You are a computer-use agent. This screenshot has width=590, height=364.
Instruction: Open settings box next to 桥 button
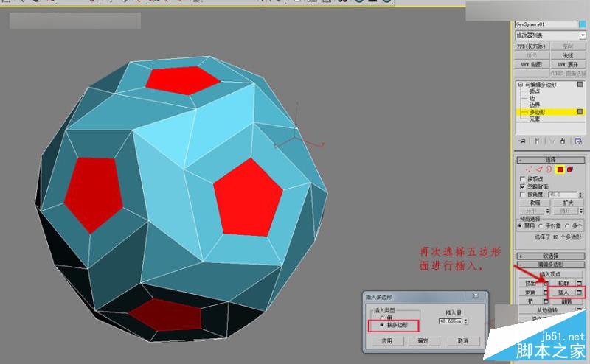tap(546, 301)
